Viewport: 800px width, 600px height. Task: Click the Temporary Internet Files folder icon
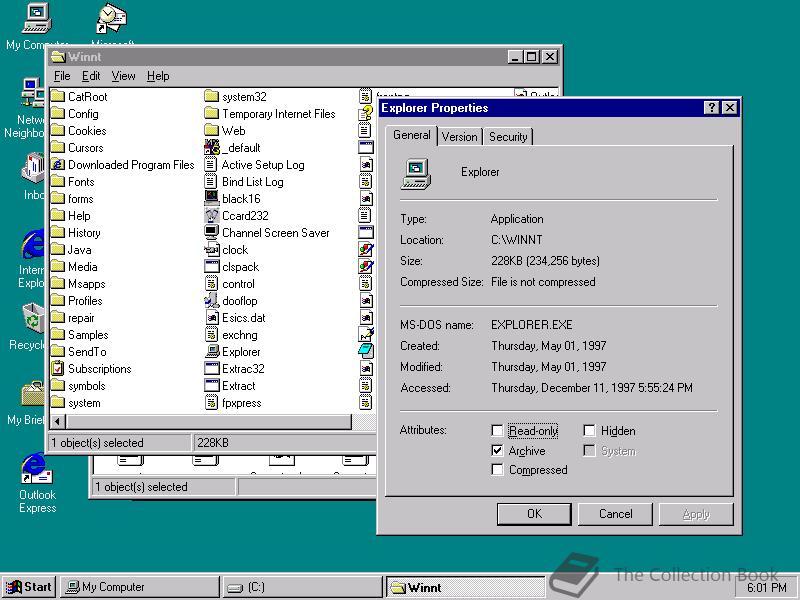211,113
